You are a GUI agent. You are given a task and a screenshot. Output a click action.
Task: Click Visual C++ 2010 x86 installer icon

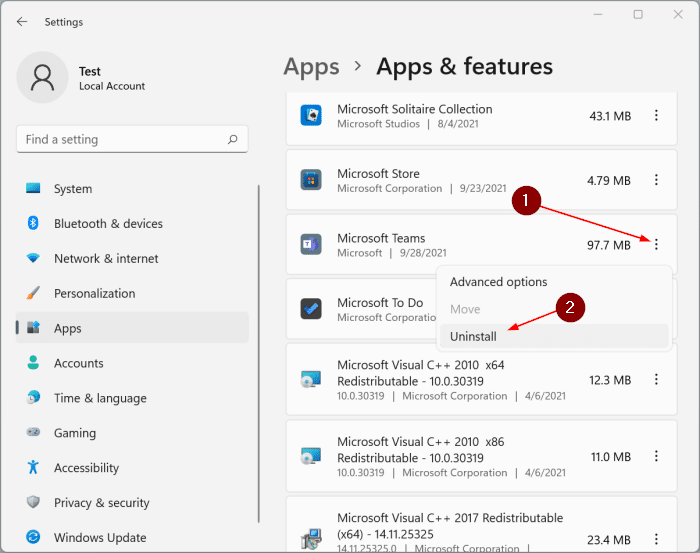[x=311, y=456]
